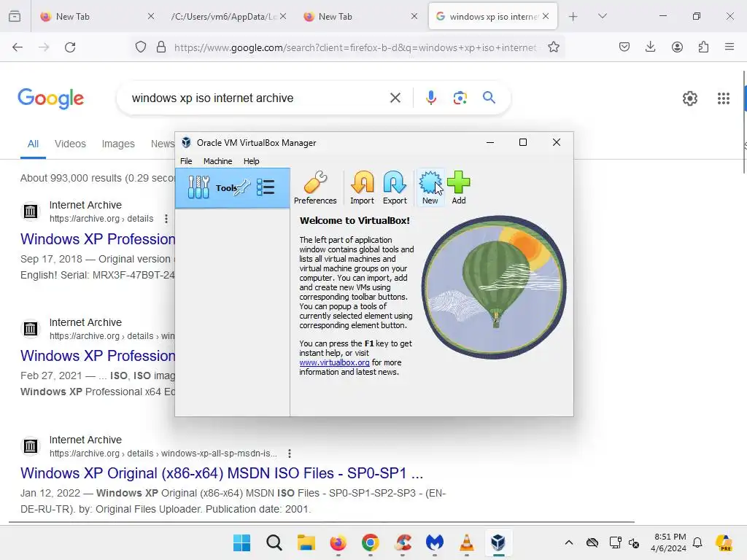Click the Google logo
This screenshot has width=747, height=560.
pos(51,98)
